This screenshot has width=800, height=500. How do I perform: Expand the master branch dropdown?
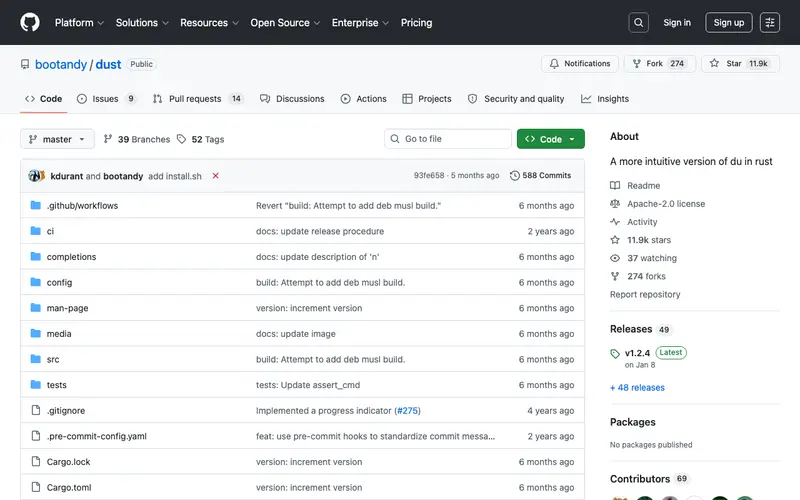pyautogui.click(x=57, y=139)
